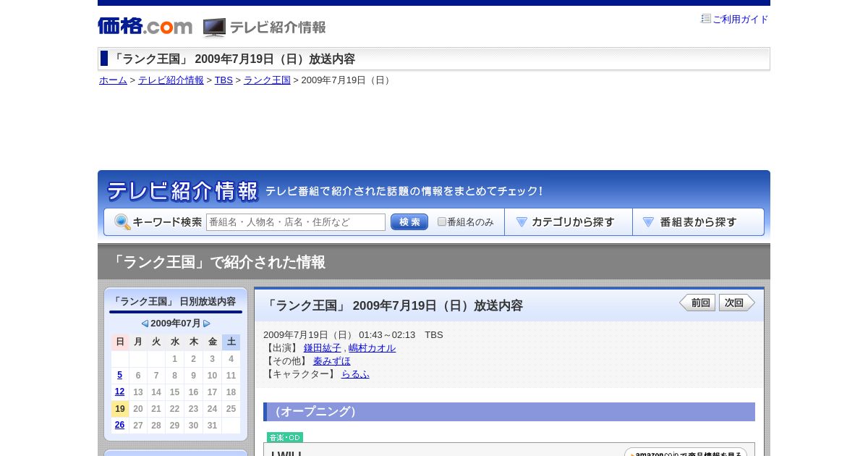This screenshot has height=456, width=868.
Task: Click the TV icon beside テレビ紹介情報 header
Action: point(214,28)
